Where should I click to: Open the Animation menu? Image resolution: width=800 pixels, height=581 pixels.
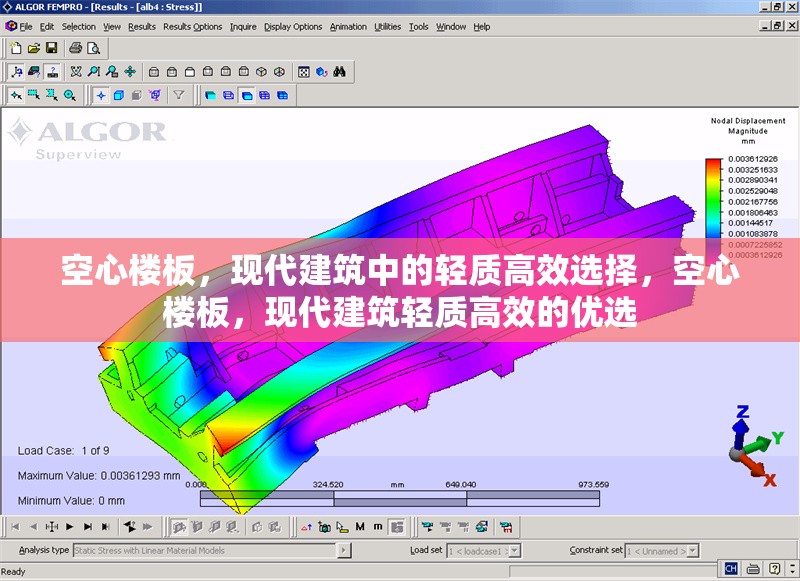pos(347,27)
